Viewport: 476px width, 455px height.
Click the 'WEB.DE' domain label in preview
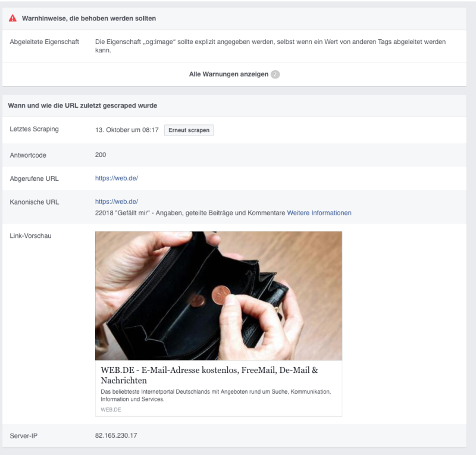click(x=111, y=410)
